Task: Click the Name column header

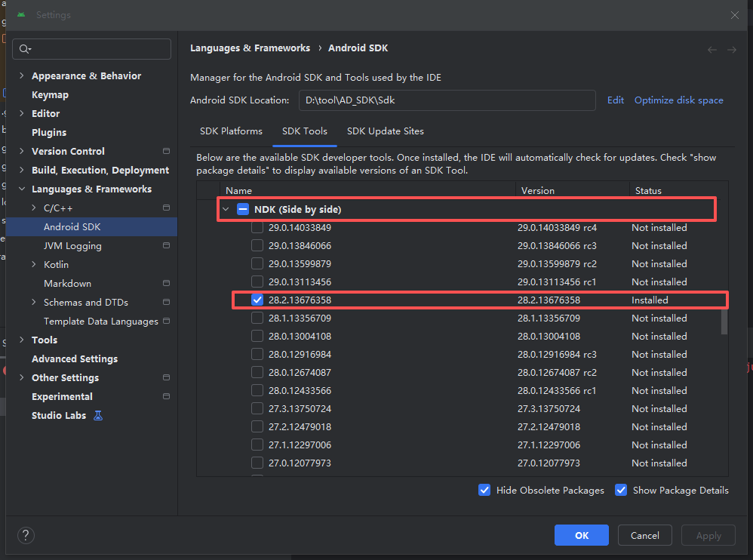Action: pyautogui.click(x=367, y=190)
